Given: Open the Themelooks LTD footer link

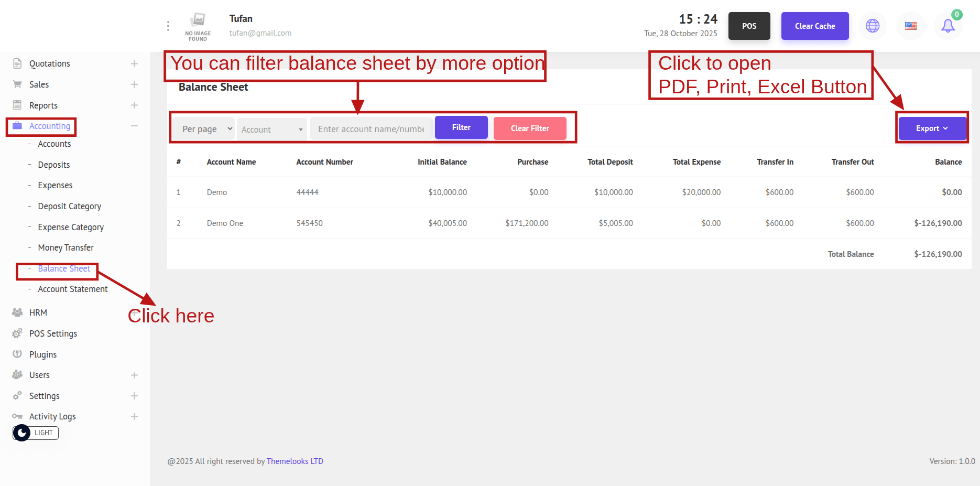Looking at the screenshot, I should pyautogui.click(x=295, y=461).
